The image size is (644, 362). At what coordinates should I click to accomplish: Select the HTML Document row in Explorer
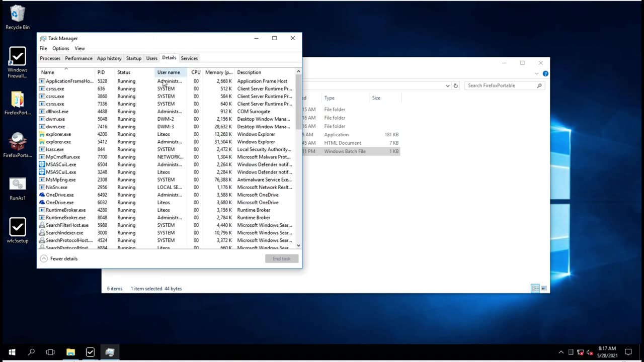[351, 143]
